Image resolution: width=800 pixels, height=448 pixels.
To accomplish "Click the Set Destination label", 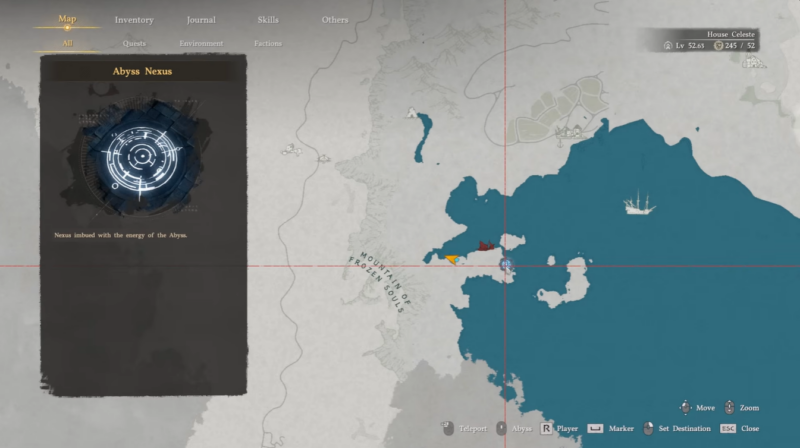I will coord(685,429).
